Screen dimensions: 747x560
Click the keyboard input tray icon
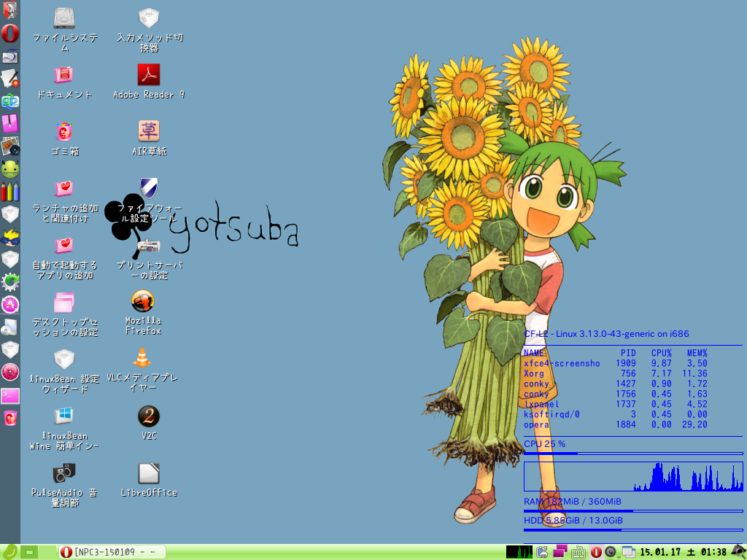(x=578, y=553)
